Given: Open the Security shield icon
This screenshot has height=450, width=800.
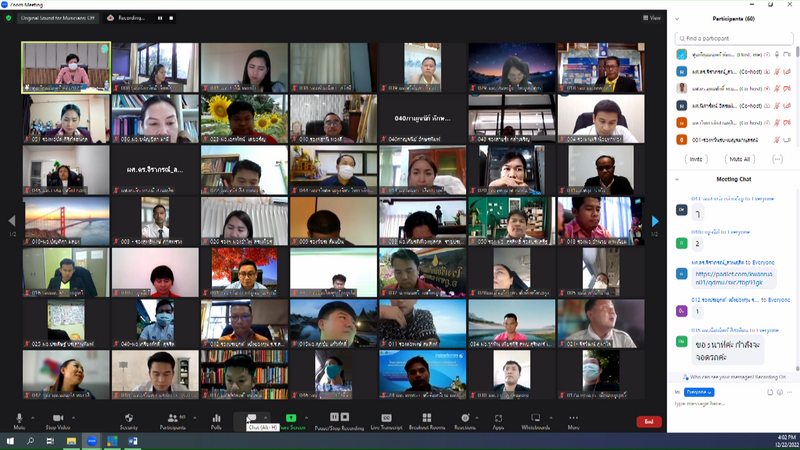Looking at the screenshot, I should point(128,418).
